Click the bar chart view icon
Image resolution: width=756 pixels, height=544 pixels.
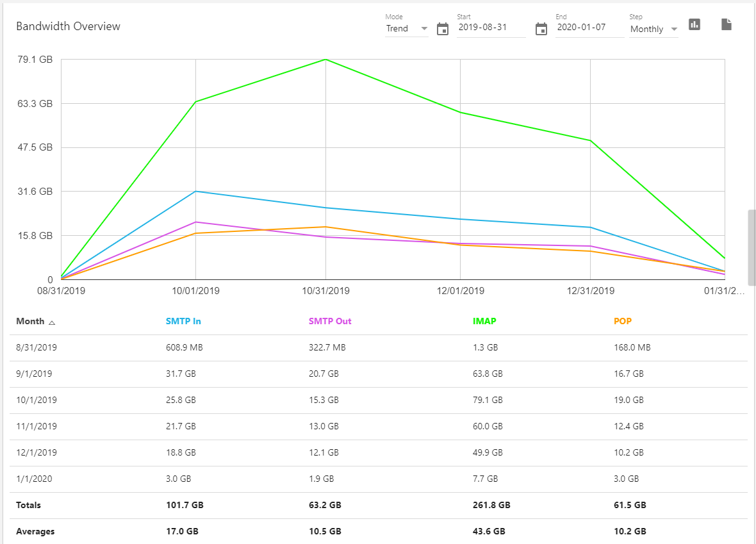(x=694, y=24)
